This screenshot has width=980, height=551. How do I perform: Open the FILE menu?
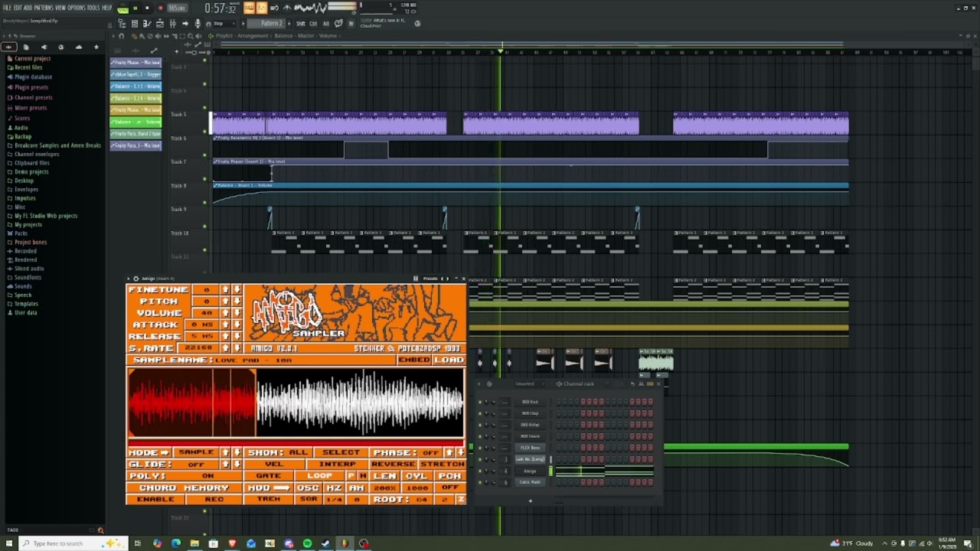click(x=7, y=8)
